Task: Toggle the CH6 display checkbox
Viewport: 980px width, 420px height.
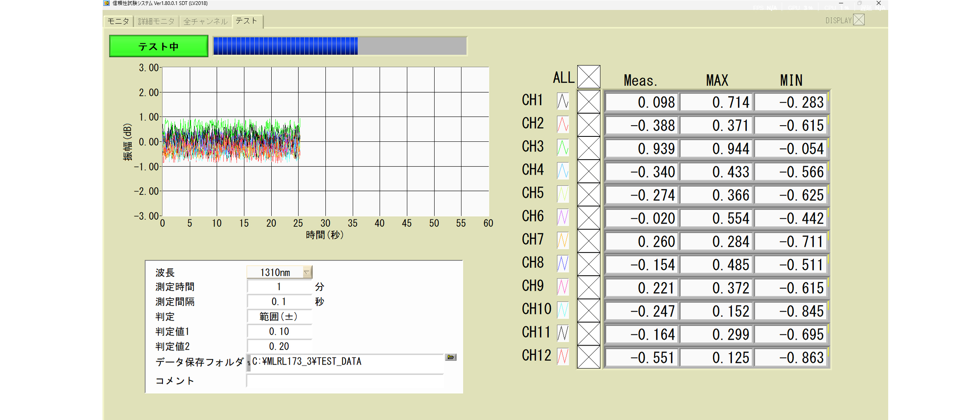Action: click(588, 217)
